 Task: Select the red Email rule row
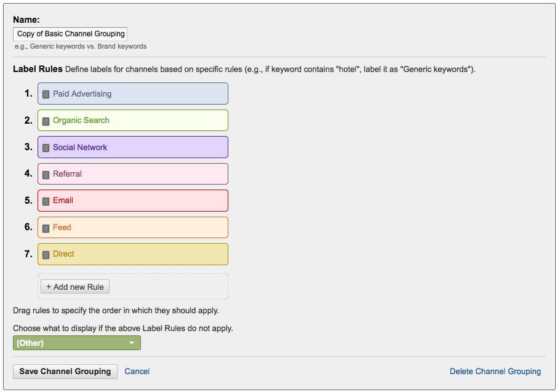[x=133, y=201]
